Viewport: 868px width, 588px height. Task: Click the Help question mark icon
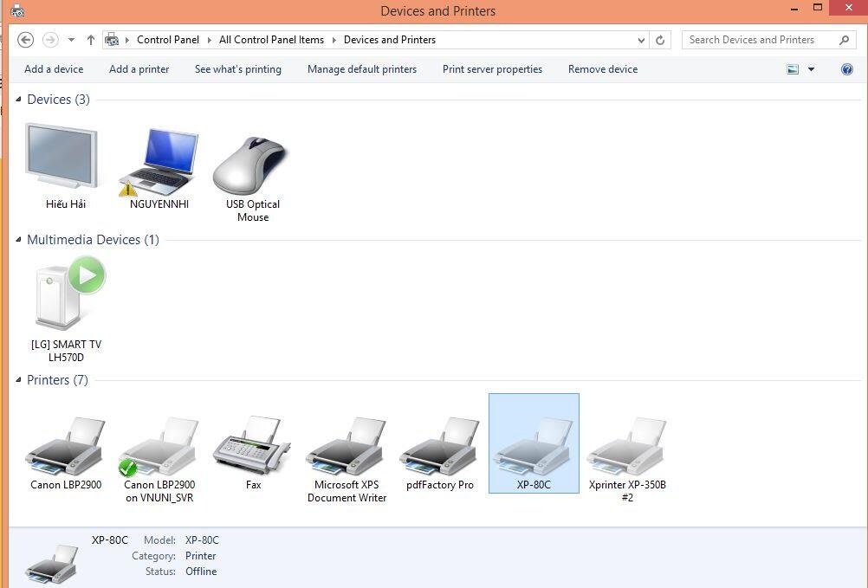(x=847, y=69)
